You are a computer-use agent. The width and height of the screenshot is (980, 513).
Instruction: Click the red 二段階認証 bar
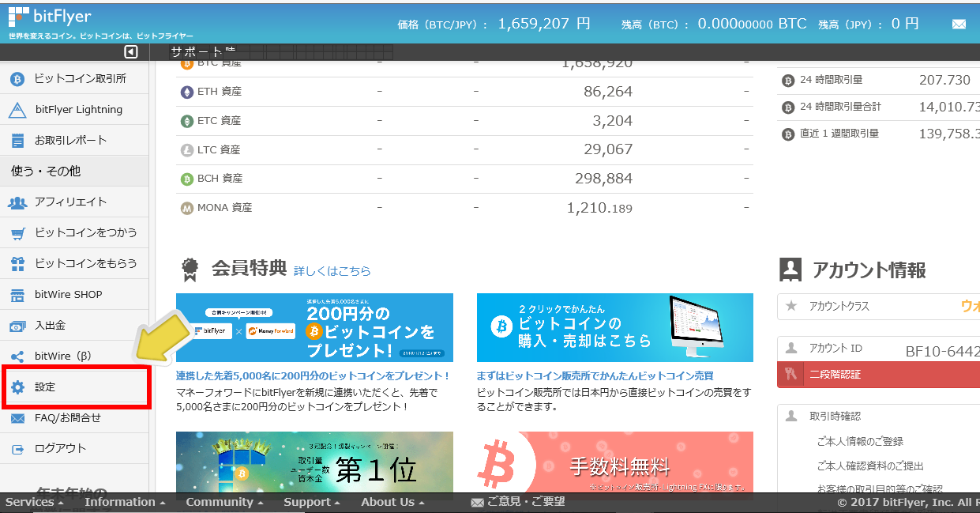(879, 375)
